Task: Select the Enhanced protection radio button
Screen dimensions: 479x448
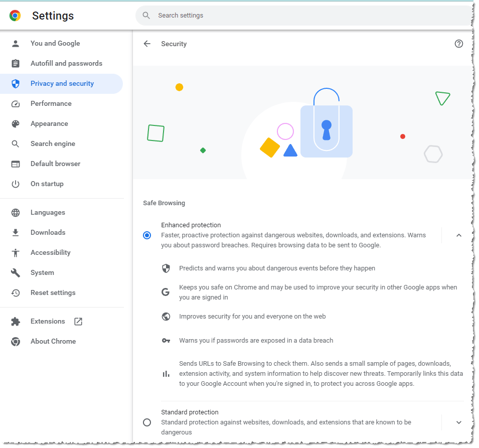Action: click(x=147, y=235)
